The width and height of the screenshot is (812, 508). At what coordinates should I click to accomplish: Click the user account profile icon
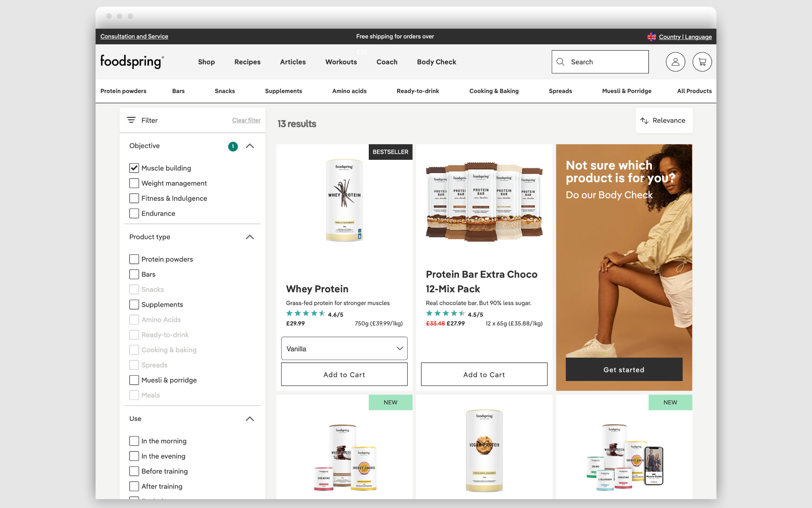(x=675, y=61)
